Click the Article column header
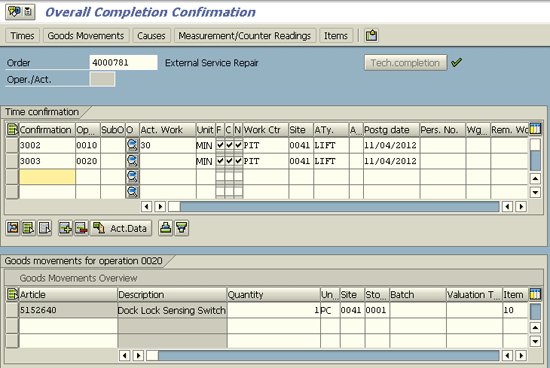 click(x=68, y=294)
